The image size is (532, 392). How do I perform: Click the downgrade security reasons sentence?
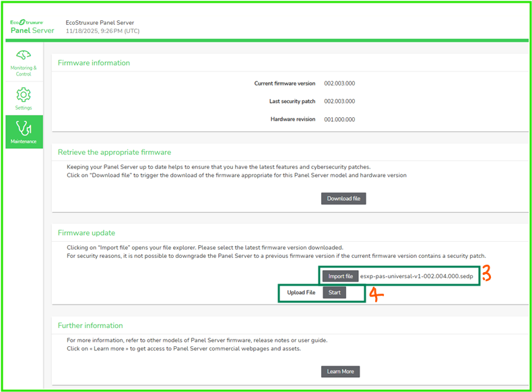click(276, 256)
